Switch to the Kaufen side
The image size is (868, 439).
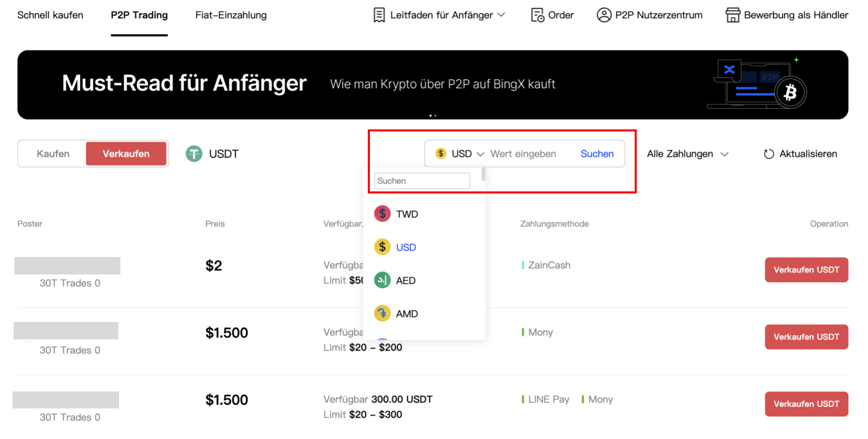click(x=53, y=154)
